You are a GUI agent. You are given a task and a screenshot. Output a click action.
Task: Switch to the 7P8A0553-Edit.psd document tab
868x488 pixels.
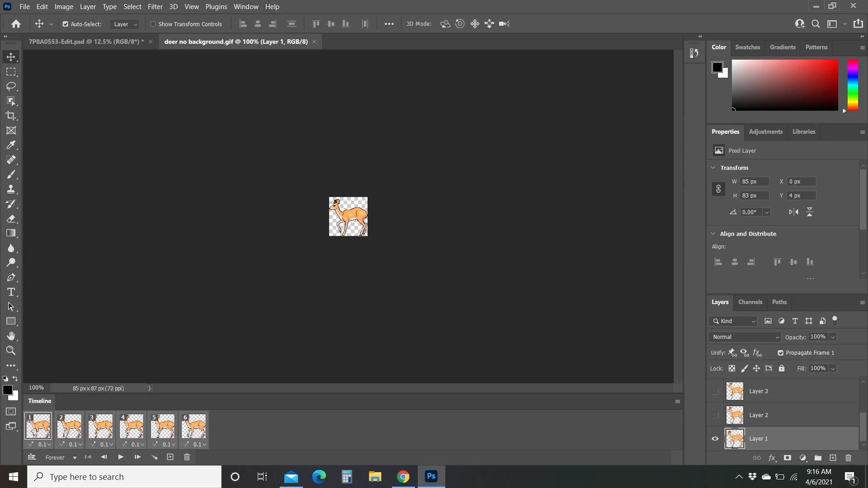click(x=86, y=42)
